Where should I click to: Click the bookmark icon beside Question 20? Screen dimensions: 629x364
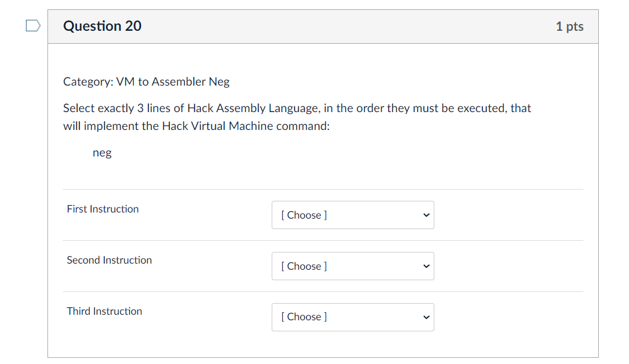pyautogui.click(x=32, y=25)
